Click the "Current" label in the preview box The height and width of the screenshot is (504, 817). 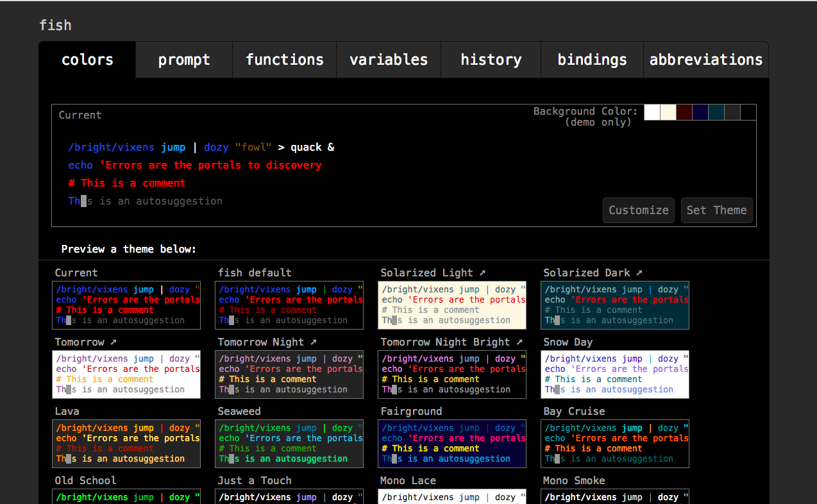[80, 115]
